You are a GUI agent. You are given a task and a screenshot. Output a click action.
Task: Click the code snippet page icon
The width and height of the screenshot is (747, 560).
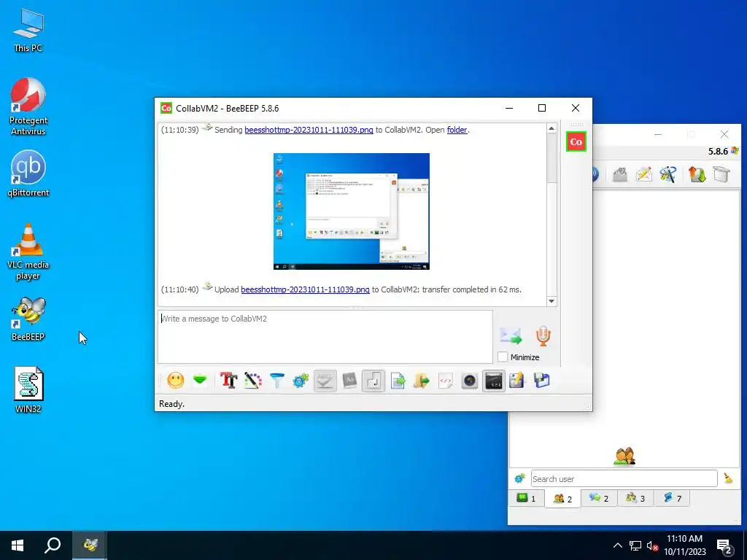(x=446, y=381)
